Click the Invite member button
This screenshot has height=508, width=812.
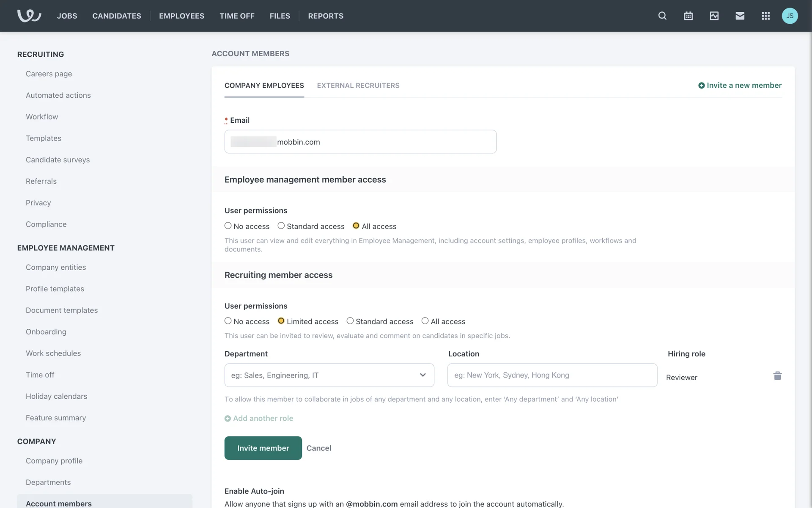tap(263, 448)
